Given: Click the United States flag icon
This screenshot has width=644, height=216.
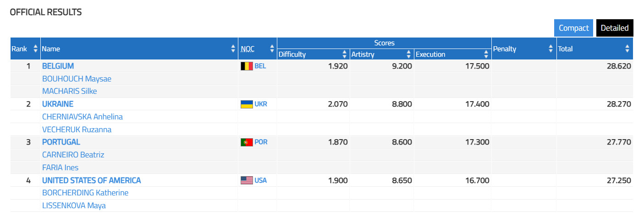Looking at the screenshot, I should [x=247, y=180].
